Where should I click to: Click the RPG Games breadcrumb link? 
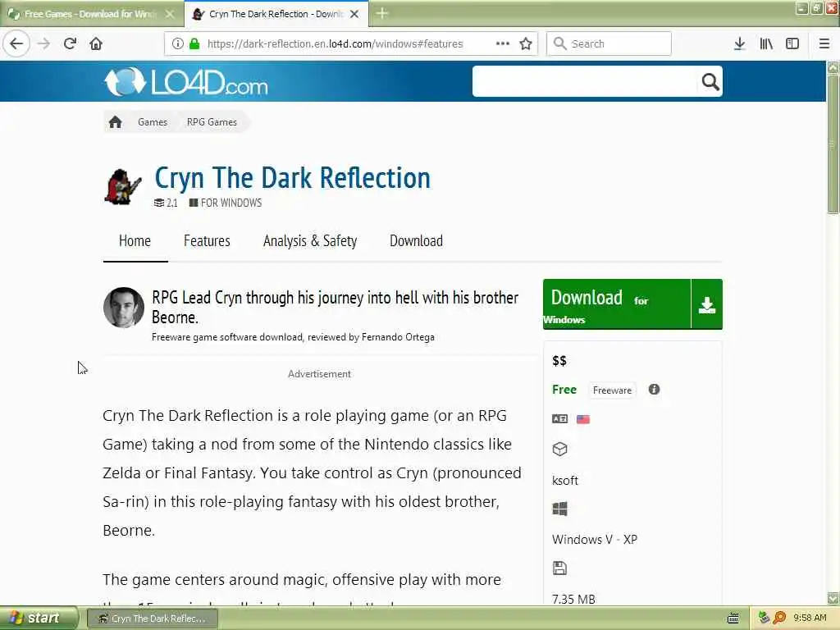[212, 122]
